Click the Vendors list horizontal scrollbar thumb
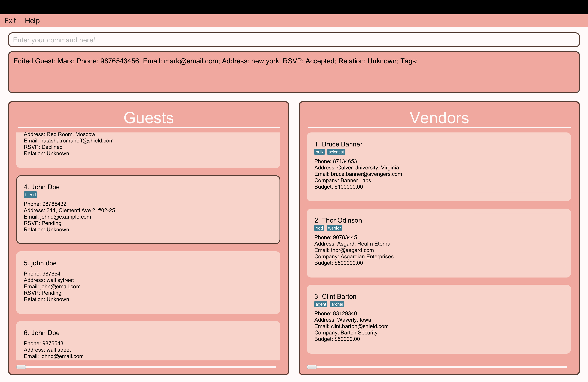Image resolution: width=588 pixels, height=382 pixels. coord(312,367)
